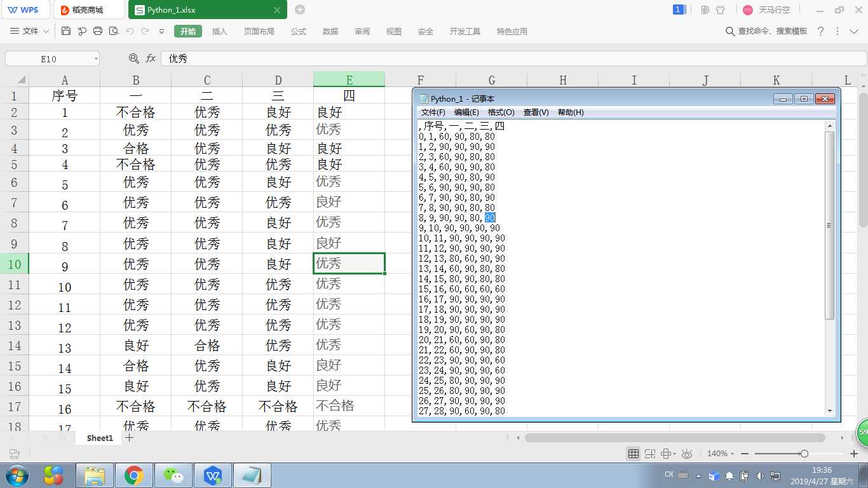Expand the arrow next to 文件
868x488 pixels.
(45, 31)
